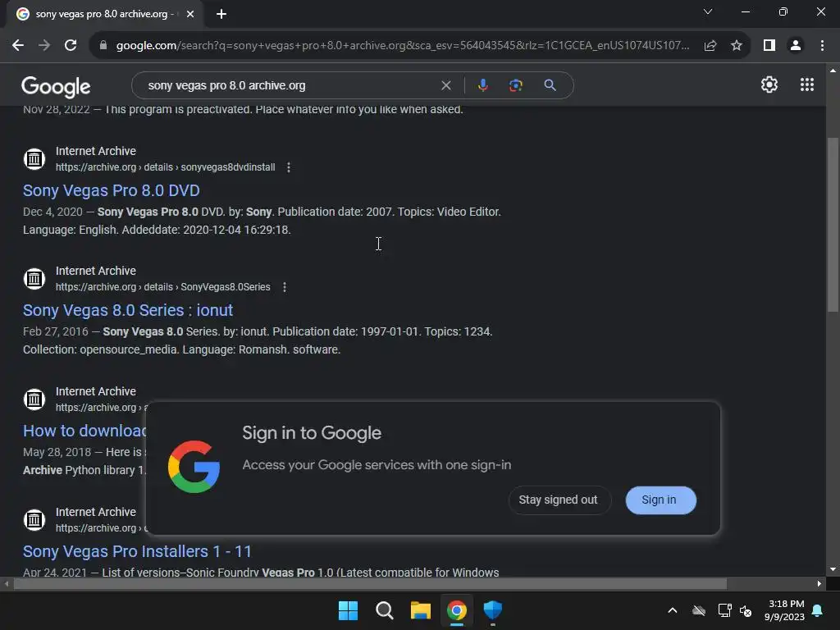Click the share this page icon

point(710,46)
